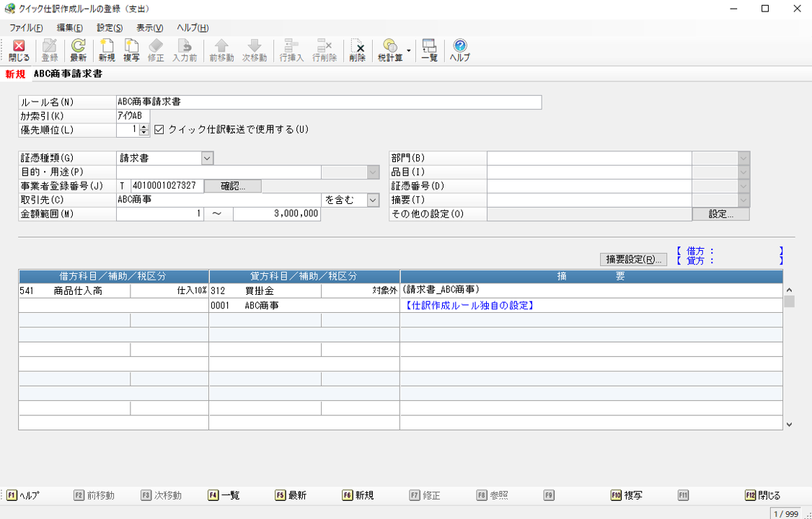Open the 税計算 dropdown arrow
Screen dimensions: 812x519
[x=409, y=50]
